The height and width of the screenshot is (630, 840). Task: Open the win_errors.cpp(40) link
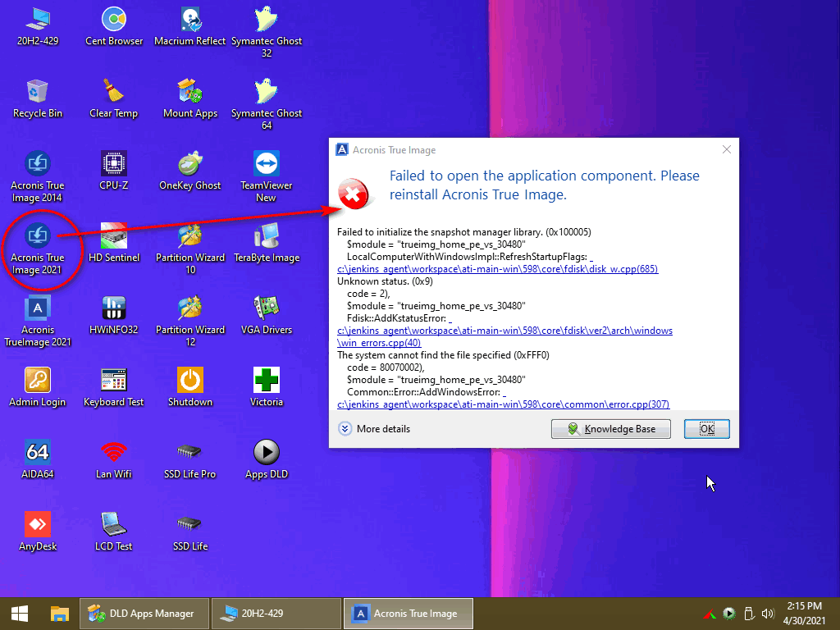click(379, 343)
